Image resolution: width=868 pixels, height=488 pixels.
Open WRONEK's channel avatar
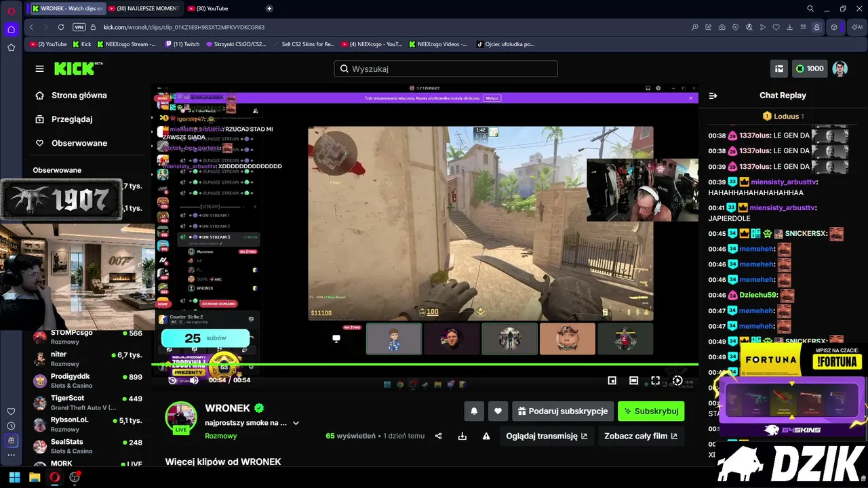[181, 418]
